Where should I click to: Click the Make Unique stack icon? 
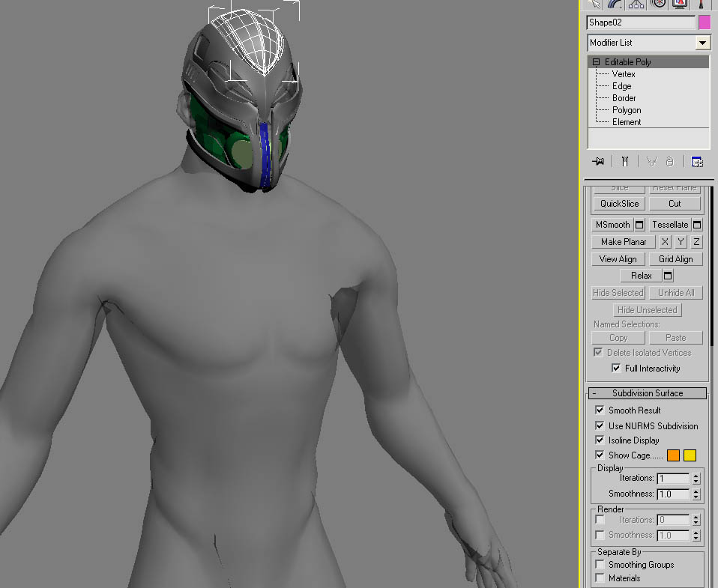652,162
